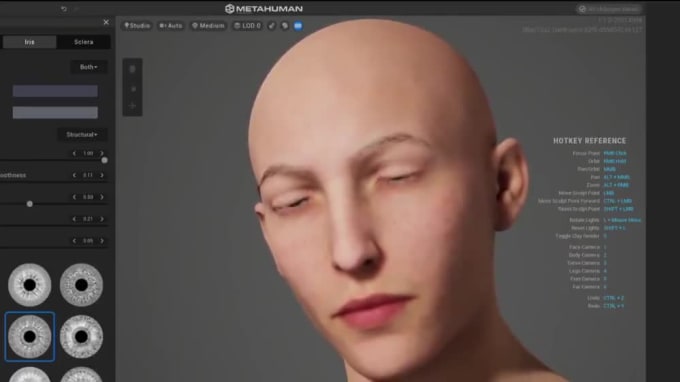
Task: Close the eye settings panel with X
Action: [106, 22]
